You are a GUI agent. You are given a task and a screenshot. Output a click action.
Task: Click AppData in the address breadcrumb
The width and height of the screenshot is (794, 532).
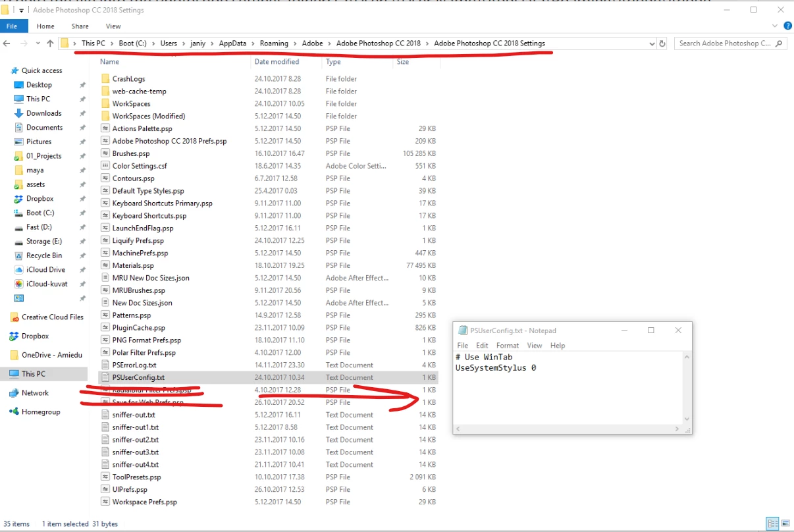[232, 43]
